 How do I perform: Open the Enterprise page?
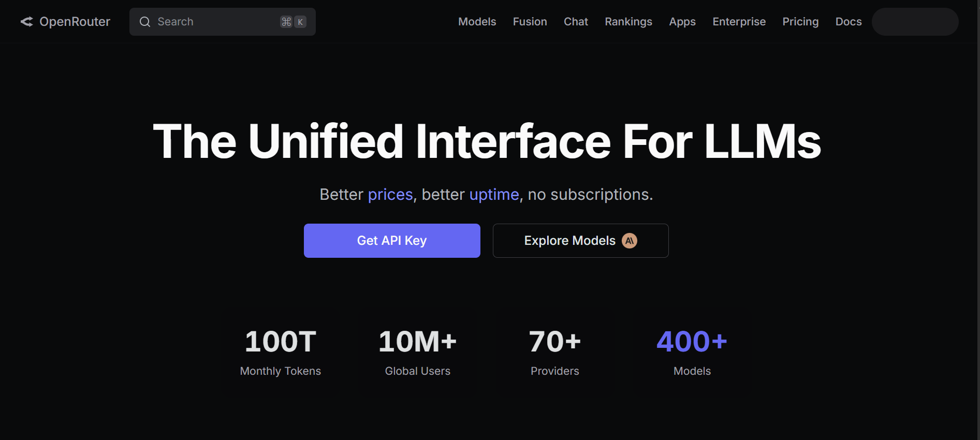tap(739, 22)
